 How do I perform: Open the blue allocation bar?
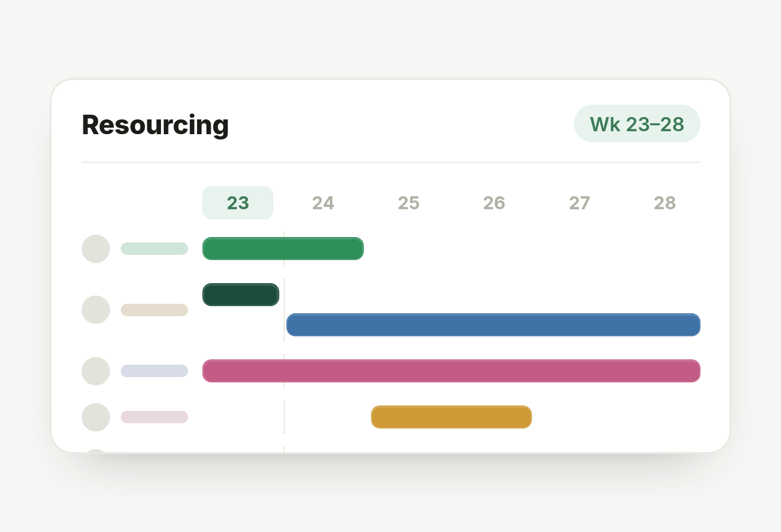coord(493,325)
